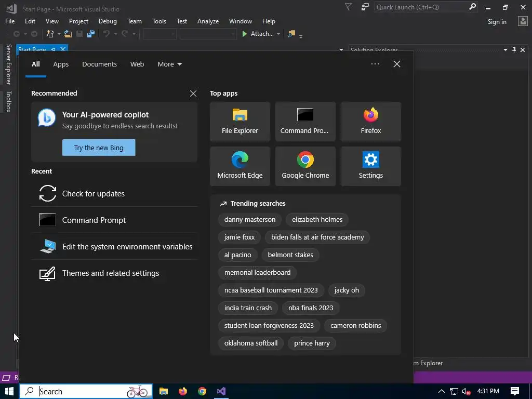Viewport: 532px width, 399px height.
Task: Switch to Visual Studio taskbar icon
Action: pos(221,391)
